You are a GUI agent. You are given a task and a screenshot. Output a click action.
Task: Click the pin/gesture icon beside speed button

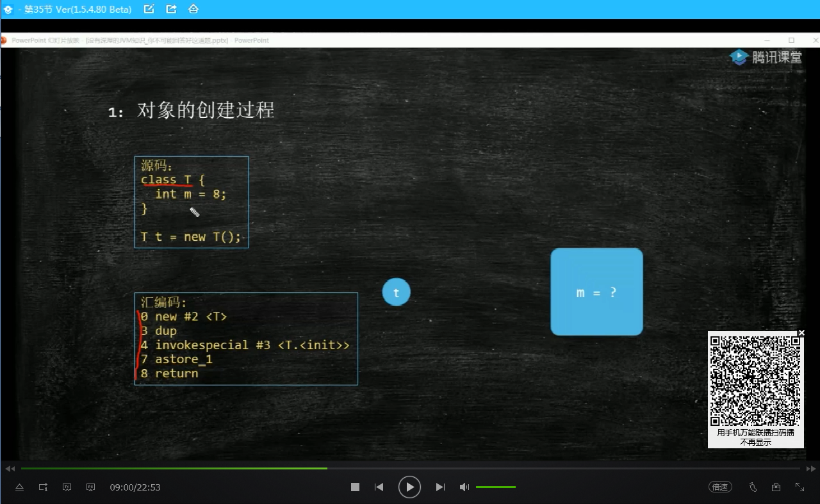[x=753, y=487]
